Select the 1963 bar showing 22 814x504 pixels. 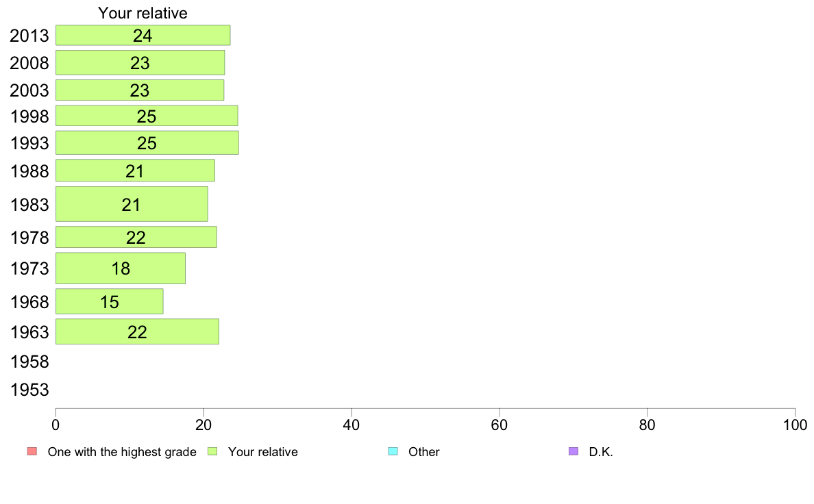click(138, 331)
